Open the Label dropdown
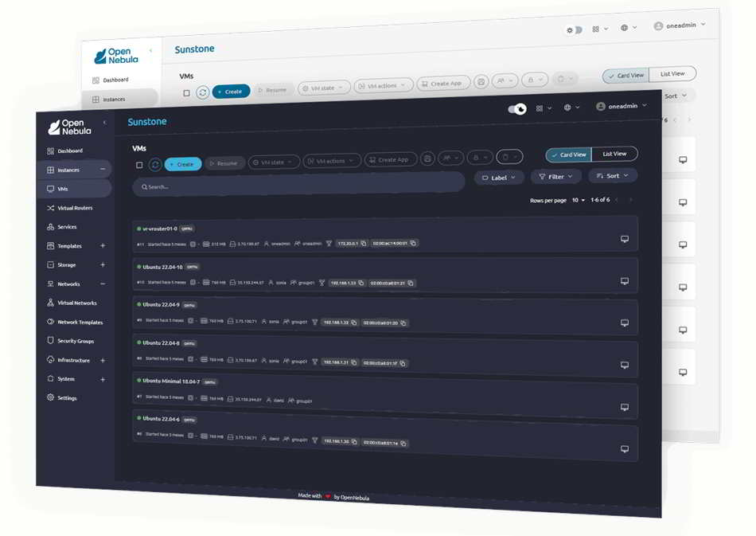This screenshot has width=756, height=536. click(x=499, y=178)
